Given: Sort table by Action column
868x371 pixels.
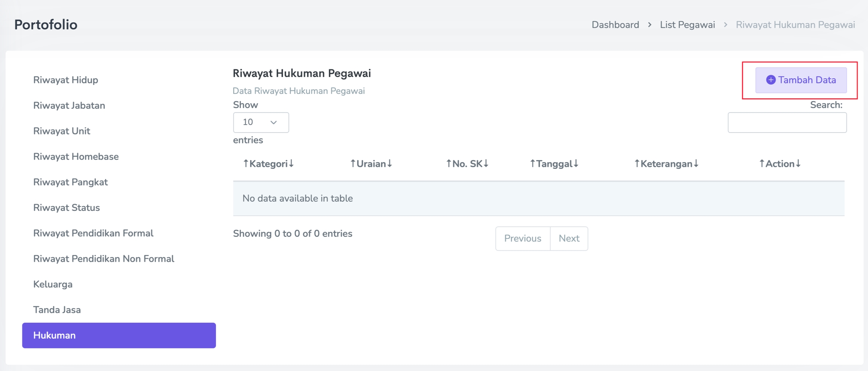Looking at the screenshot, I should [x=779, y=164].
